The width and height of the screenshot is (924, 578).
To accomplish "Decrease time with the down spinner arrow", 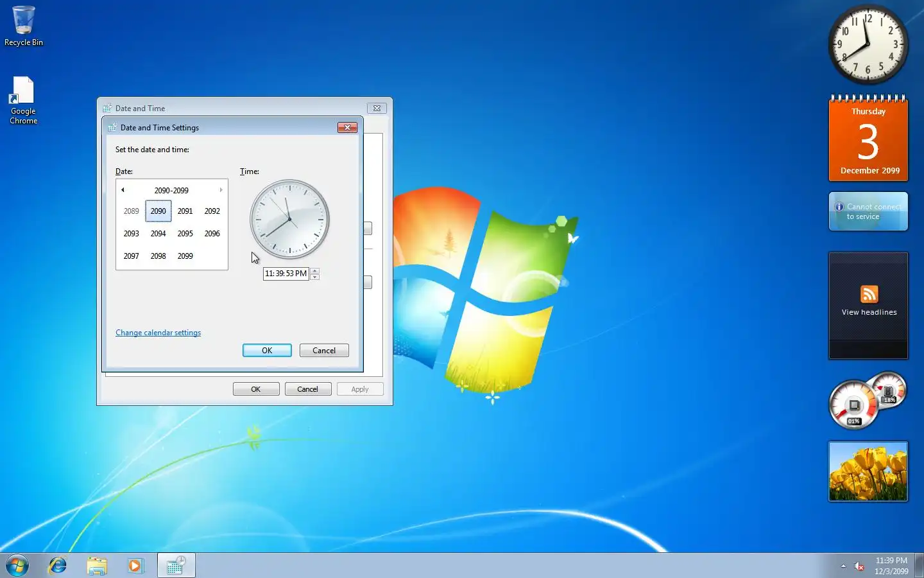I will (314, 277).
